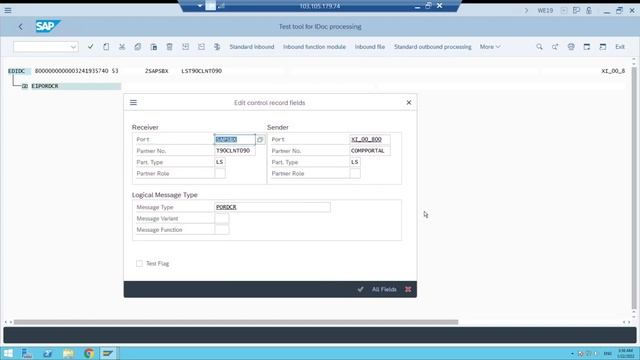Click the Create new session window icon
Screen dimensions: 640x360
pyautogui.click(x=587, y=47)
